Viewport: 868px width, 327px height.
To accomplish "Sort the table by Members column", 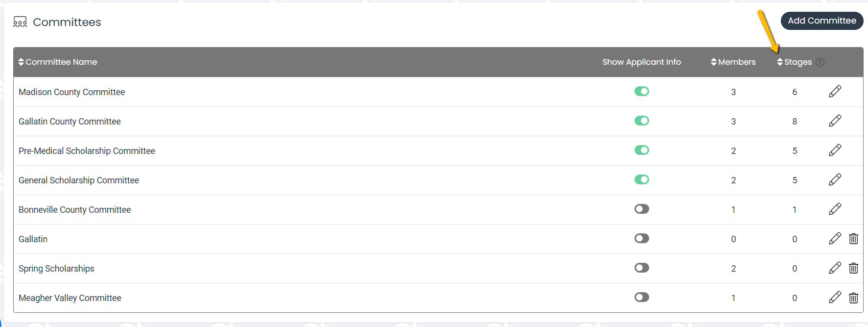I will (733, 62).
